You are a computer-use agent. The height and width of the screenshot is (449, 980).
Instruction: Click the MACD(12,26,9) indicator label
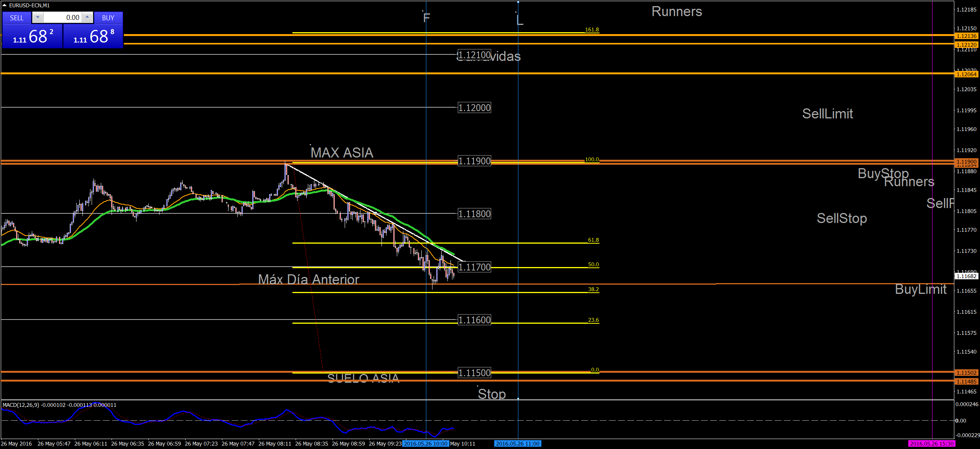pos(21,405)
